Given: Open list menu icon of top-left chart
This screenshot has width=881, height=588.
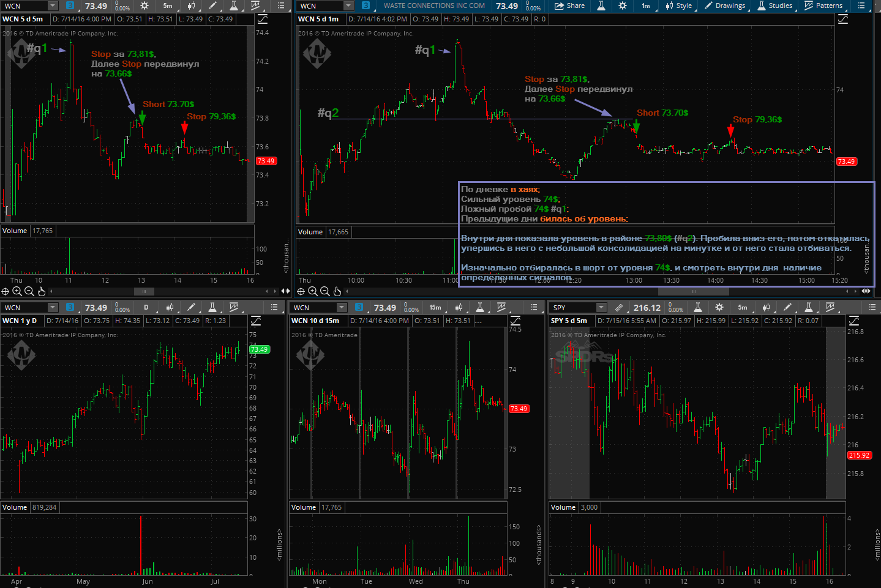Looking at the screenshot, I should coord(281,6).
